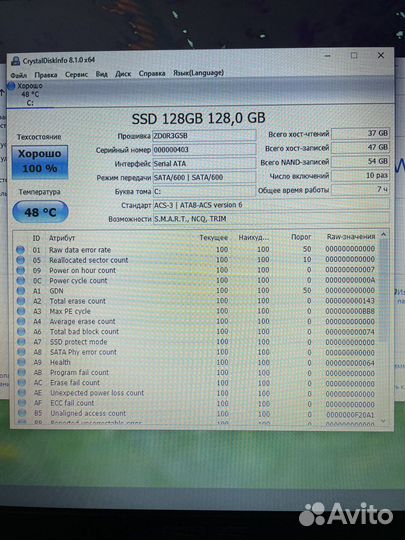Open the Справка menu
This screenshot has height=540, width=405.
click(152, 73)
